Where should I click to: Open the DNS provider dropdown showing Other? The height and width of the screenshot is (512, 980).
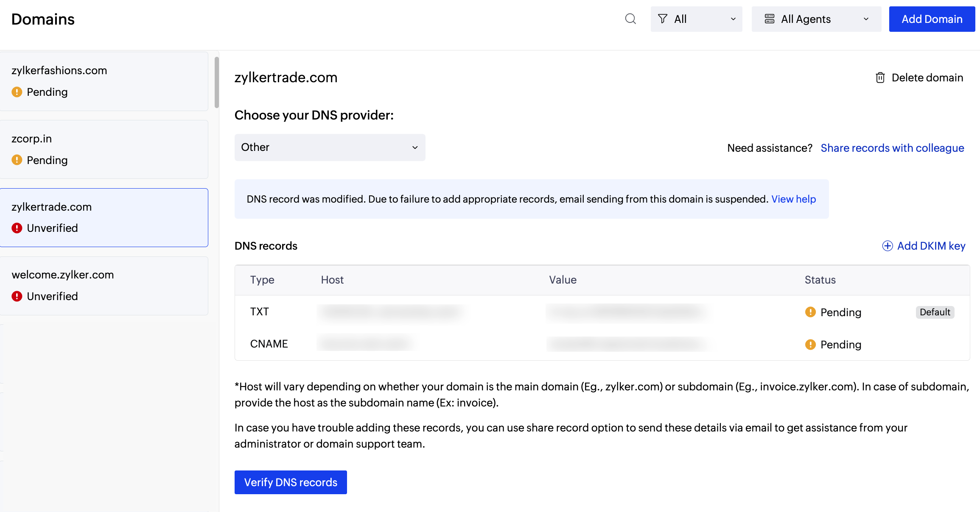pyautogui.click(x=330, y=147)
